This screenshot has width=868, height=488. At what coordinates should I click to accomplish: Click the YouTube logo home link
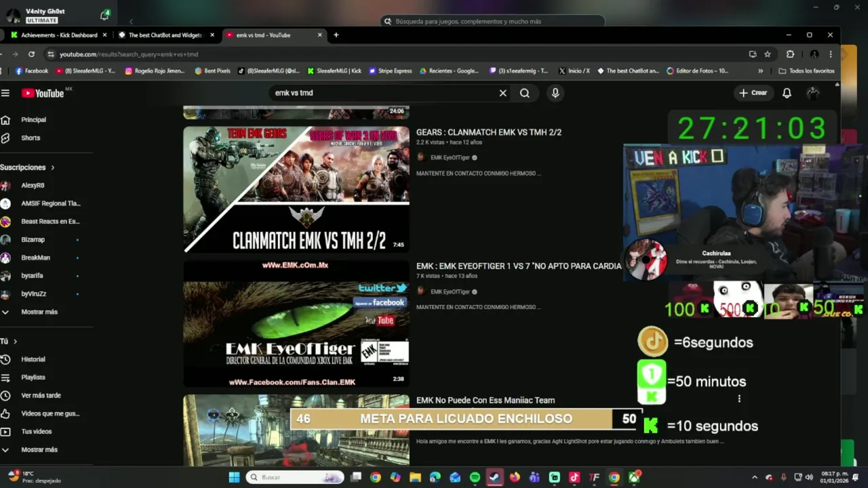point(42,94)
